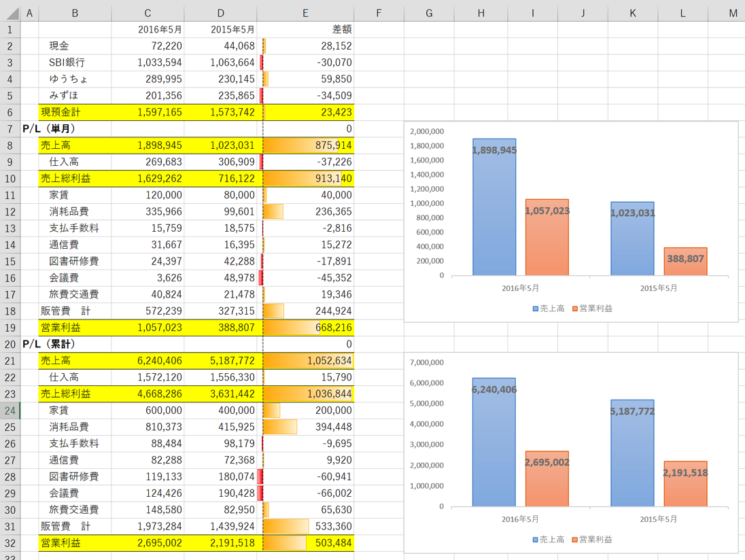745x560 pixels.
Task: Select cell with value 1,898,945 in sales row
Action: pos(148,145)
